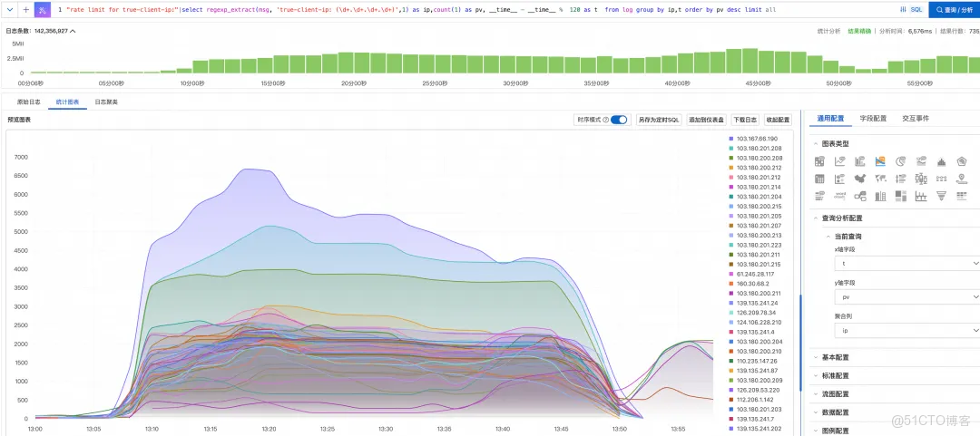Viewport: 980px width, 436px height.
Task: Choose the funnel chart type icon
Action: [941, 195]
